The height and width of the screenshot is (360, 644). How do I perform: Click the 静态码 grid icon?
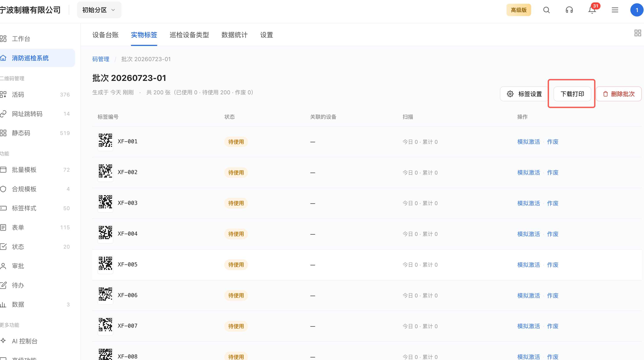3,133
